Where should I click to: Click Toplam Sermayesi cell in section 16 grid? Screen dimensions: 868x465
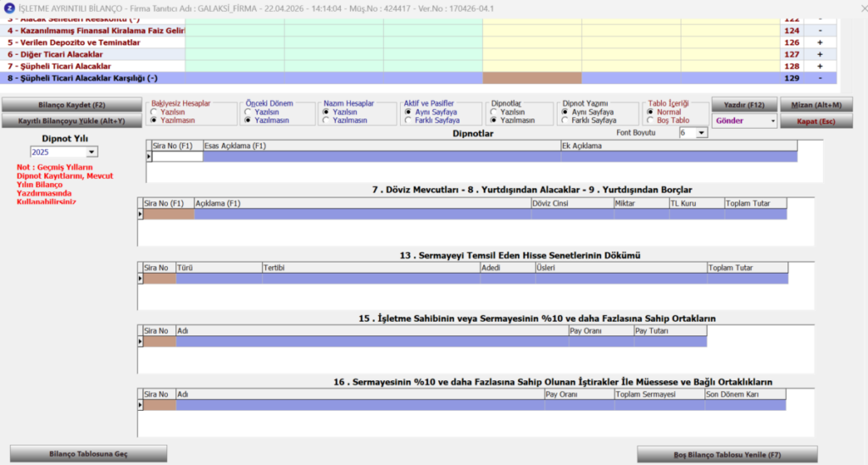pos(659,405)
